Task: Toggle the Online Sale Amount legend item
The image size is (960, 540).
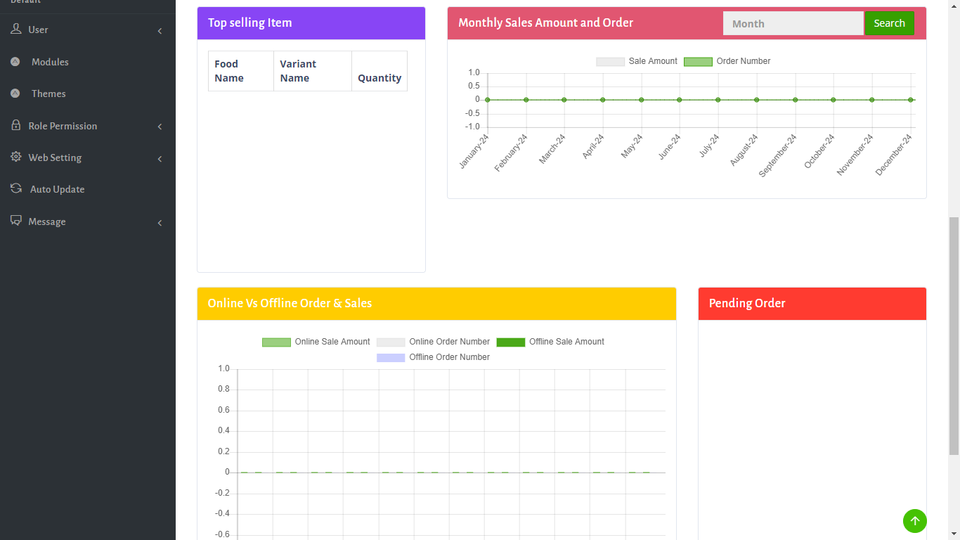Action: (316, 342)
